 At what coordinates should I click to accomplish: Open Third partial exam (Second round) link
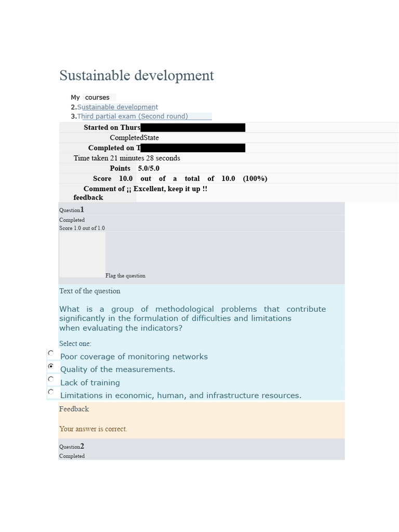coord(132,116)
